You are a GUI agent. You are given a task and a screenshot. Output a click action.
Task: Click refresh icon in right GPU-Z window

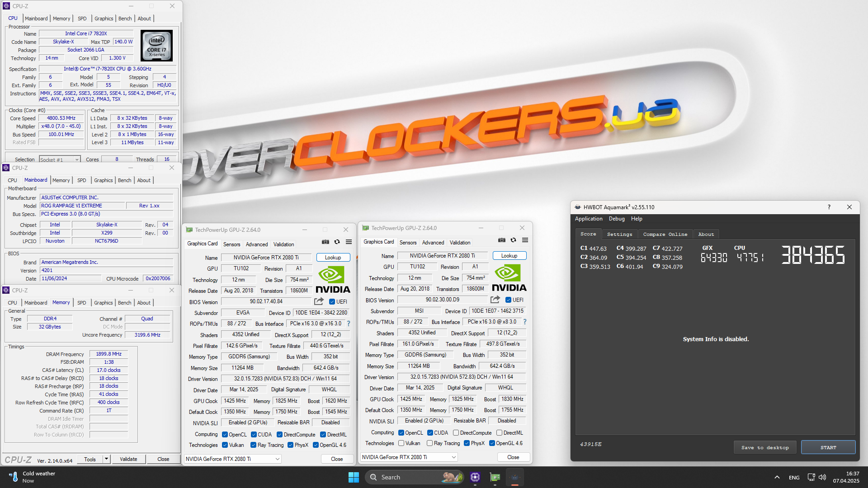pyautogui.click(x=514, y=240)
